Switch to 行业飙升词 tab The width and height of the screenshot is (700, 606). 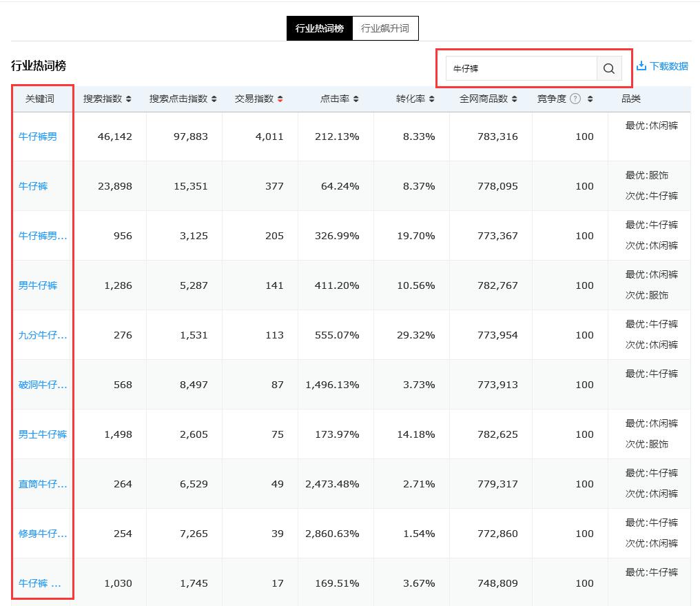[x=385, y=28]
